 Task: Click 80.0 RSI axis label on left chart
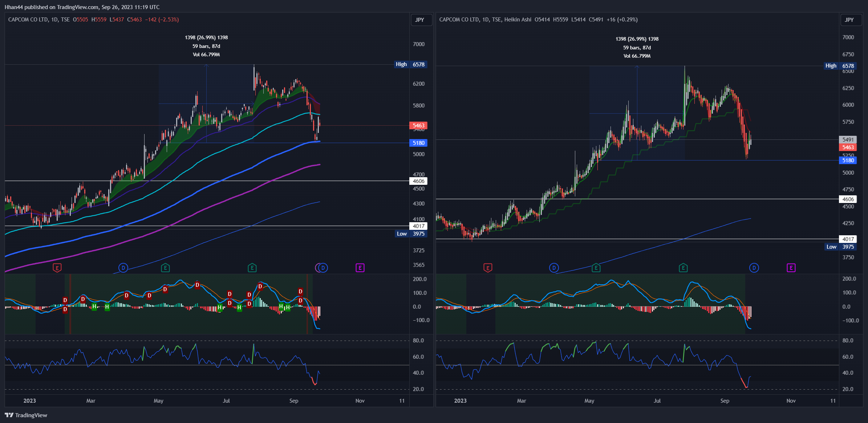pos(418,341)
